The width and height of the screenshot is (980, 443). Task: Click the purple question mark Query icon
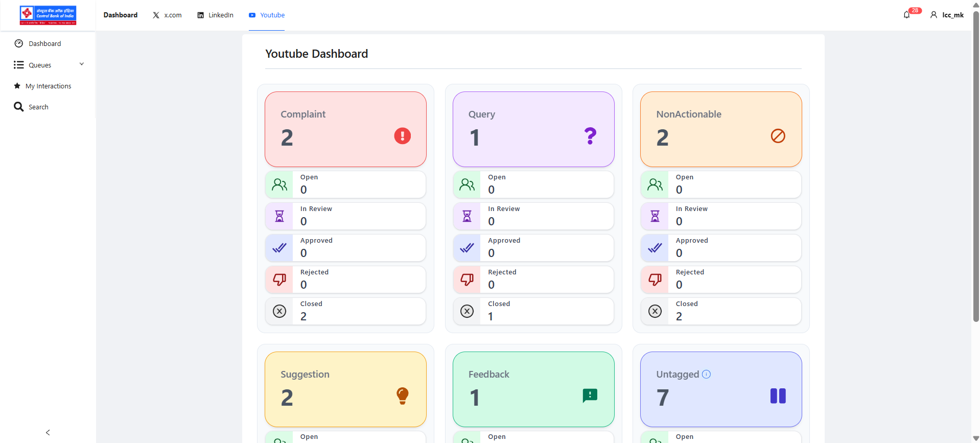tap(590, 136)
